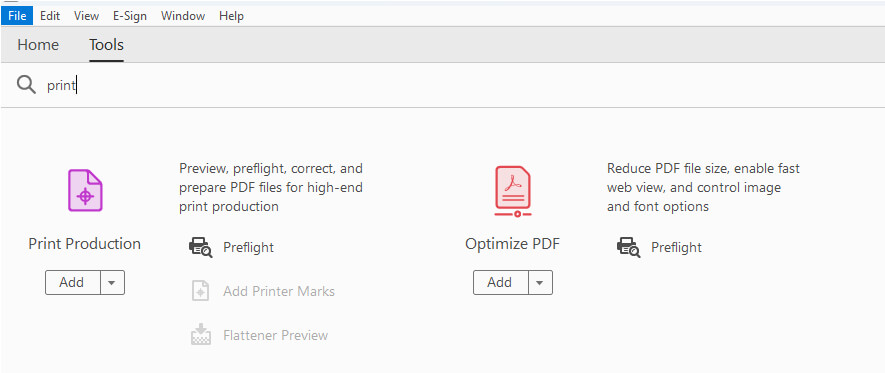Open the View menu
The width and height of the screenshot is (885, 373).
point(86,16)
